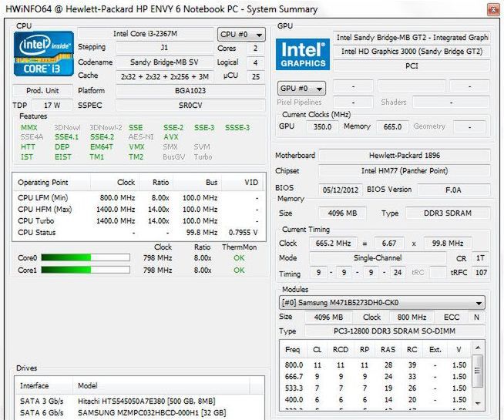Click the VMX feature label
Viewport: 504px width, 420px height.
pyautogui.click(x=136, y=147)
